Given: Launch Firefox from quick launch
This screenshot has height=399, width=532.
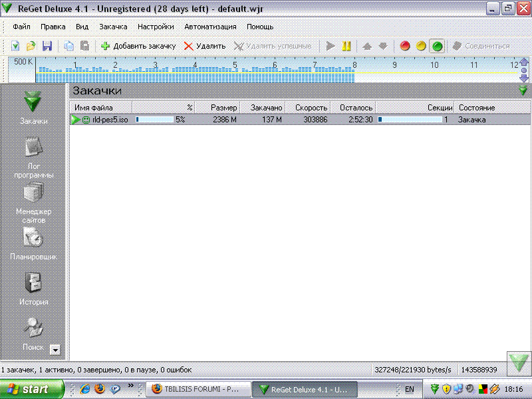Looking at the screenshot, I should pyautogui.click(x=100, y=389).
